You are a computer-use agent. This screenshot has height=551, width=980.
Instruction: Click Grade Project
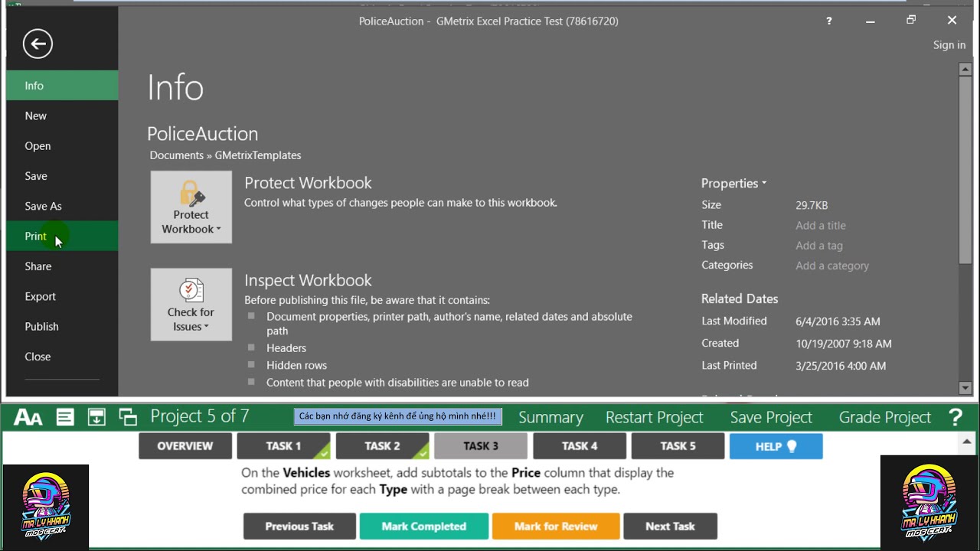click(x=885, y=417)
